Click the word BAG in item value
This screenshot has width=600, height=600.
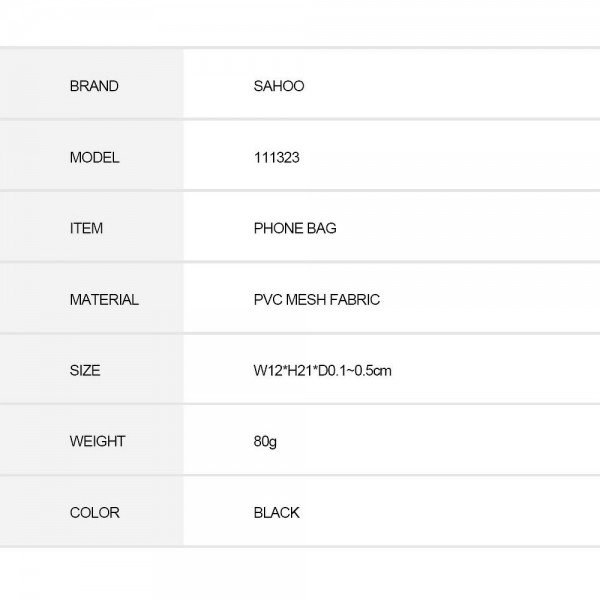324,228
